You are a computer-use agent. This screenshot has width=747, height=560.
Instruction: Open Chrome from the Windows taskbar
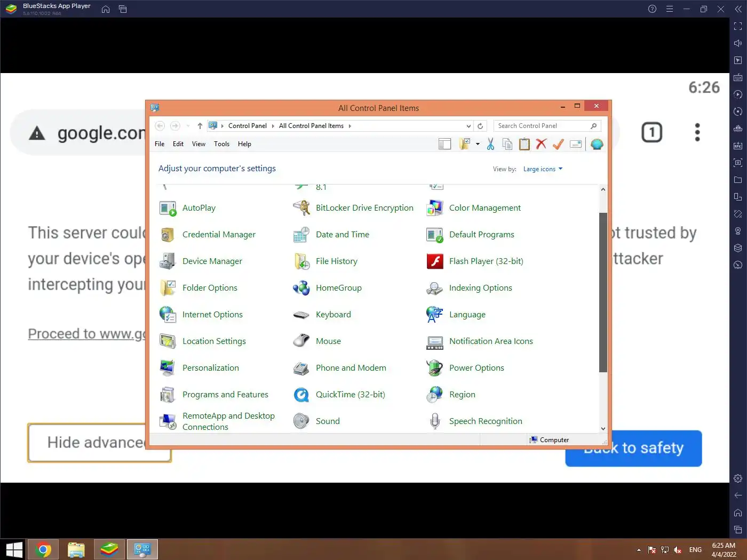click(x=43, y=549)
